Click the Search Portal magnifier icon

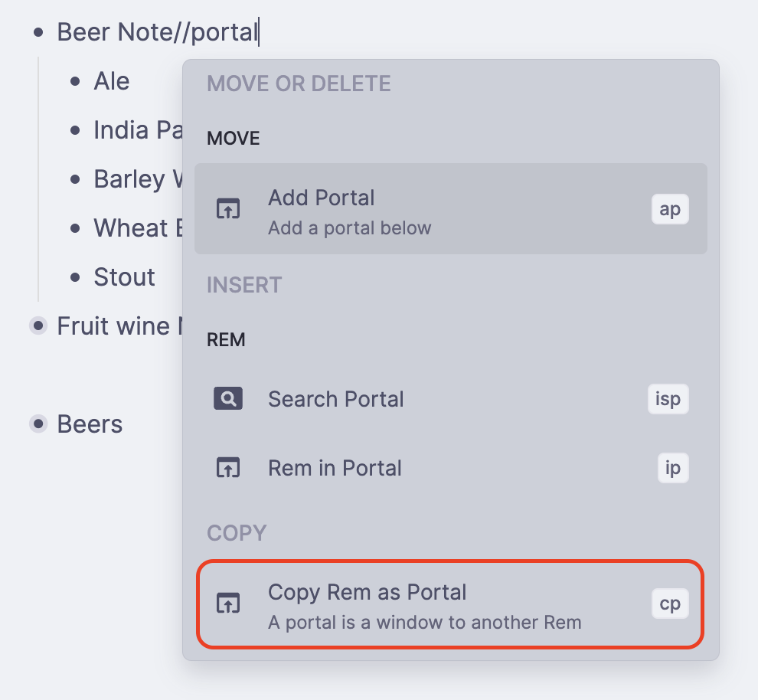pyautogui.click(x=228, y=399)
